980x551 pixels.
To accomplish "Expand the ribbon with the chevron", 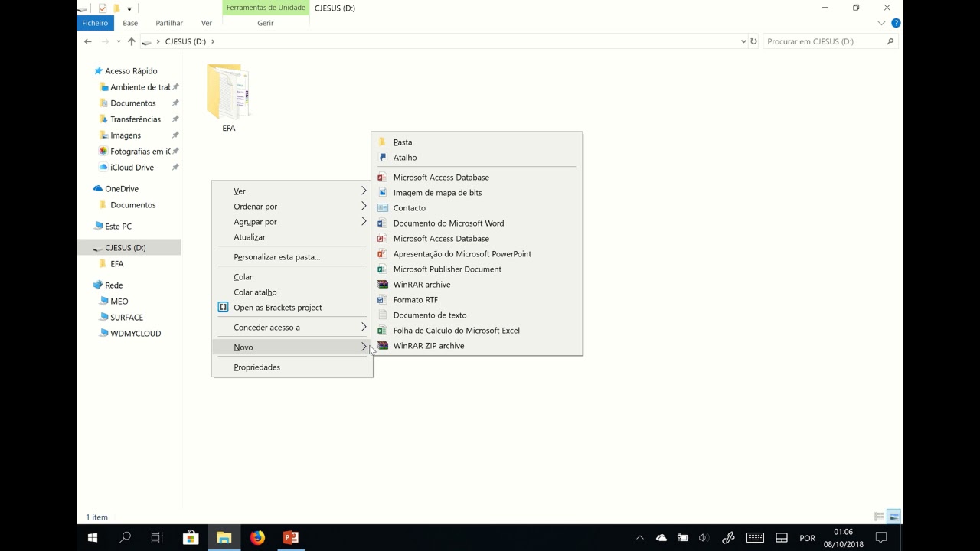I will coord(881,23).
